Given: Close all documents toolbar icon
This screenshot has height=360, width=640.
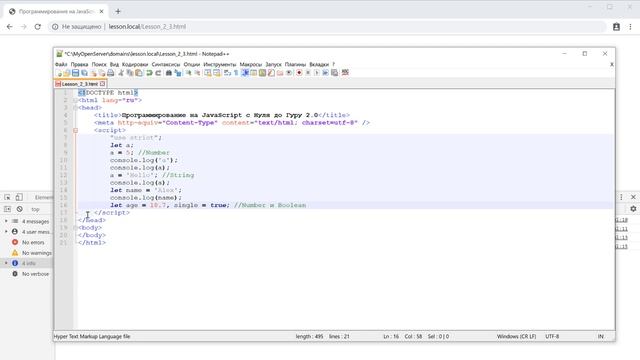Looking at the screenshot, I should coord(102,73).
